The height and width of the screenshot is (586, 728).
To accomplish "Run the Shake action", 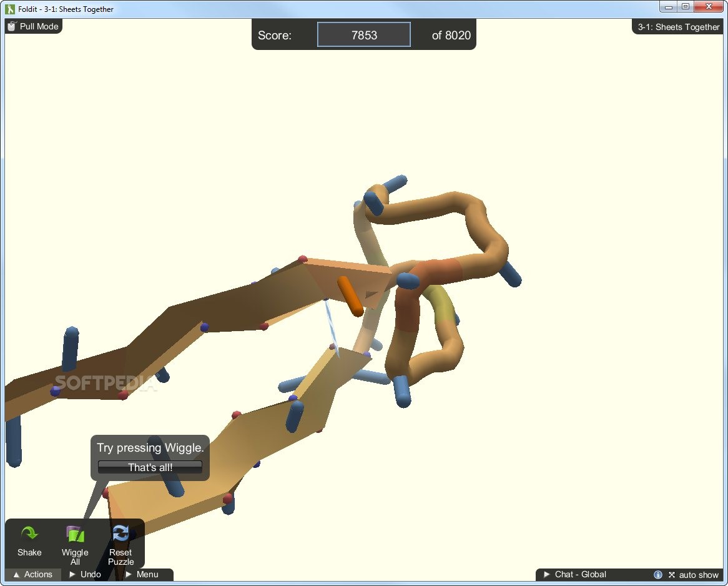I will point(29,542).
